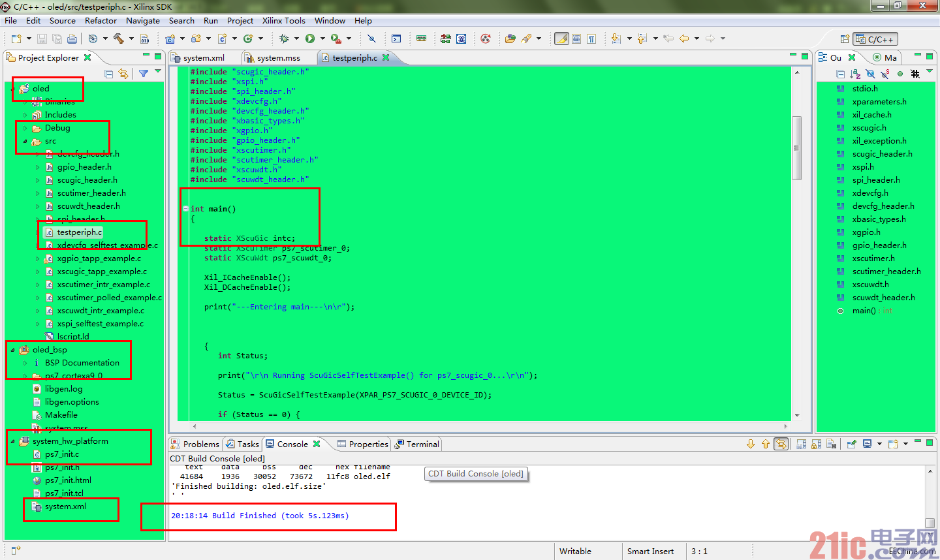Toggle Show Whitespace Characters pilcrow button
This screenshot has height=560, width=940.
(591, 39)
